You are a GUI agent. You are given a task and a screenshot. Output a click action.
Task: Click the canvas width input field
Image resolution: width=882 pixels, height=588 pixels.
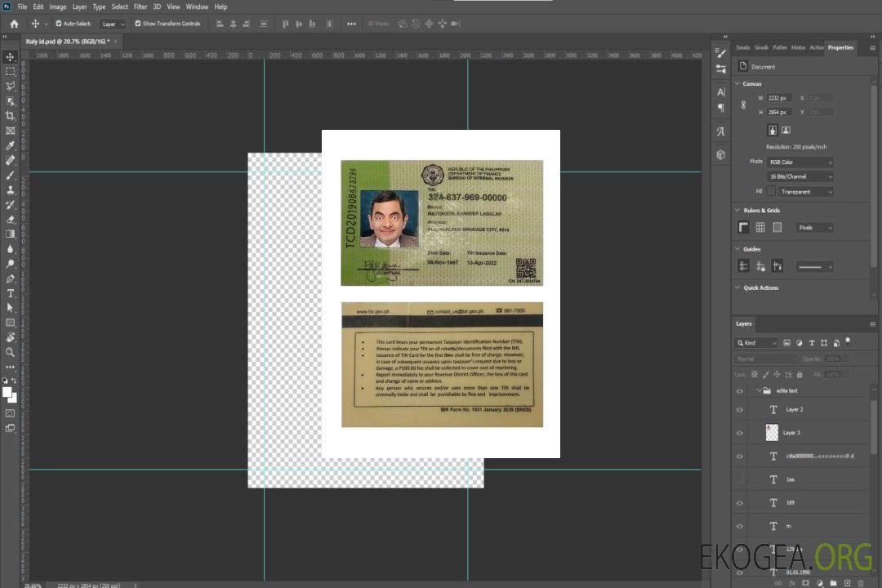pos(779,98)
